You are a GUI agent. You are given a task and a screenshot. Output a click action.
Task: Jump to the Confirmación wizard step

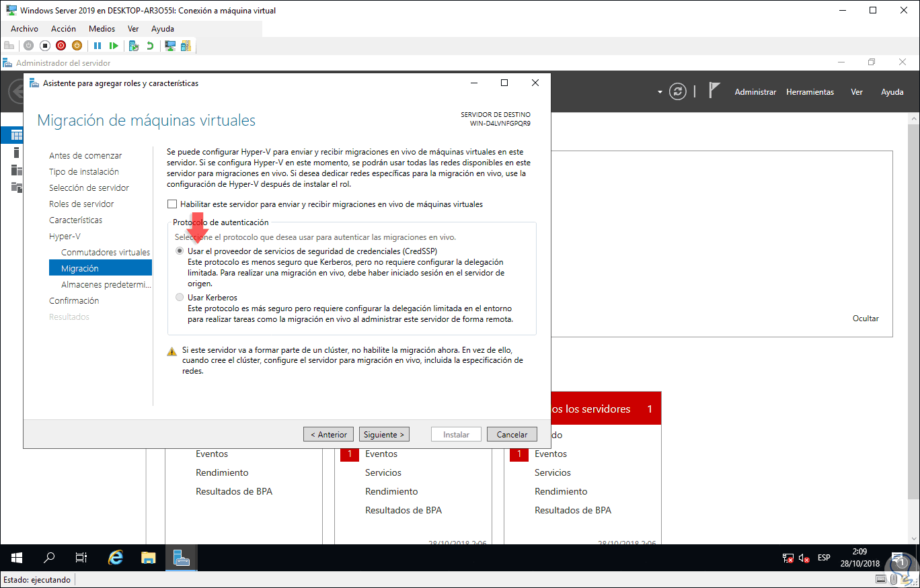74,300
